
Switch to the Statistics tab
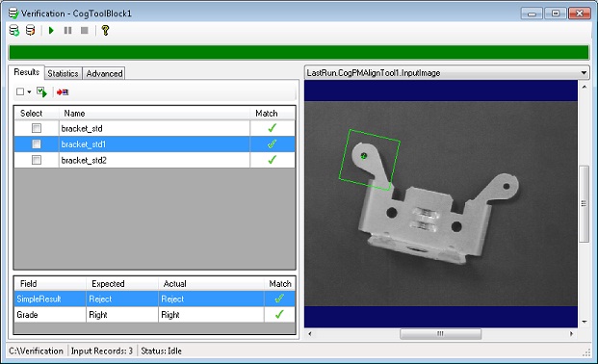point(63,73)
